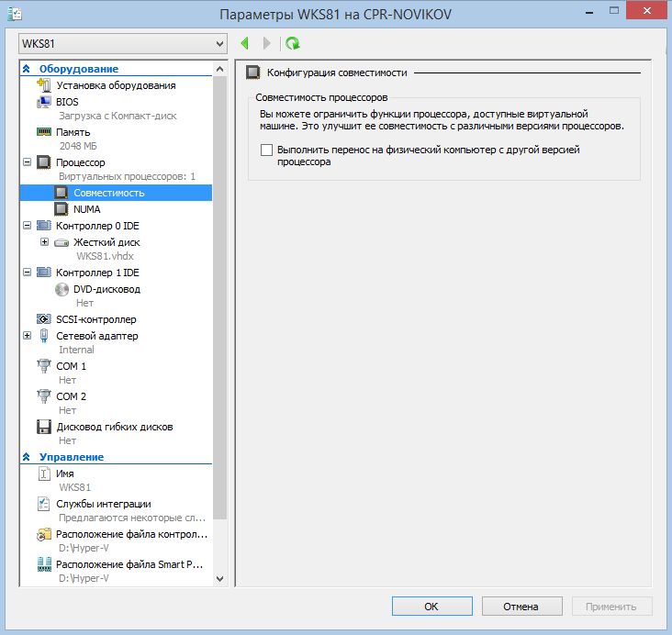Click the green refresh icon in toolbar

click(x=293, y=43)
